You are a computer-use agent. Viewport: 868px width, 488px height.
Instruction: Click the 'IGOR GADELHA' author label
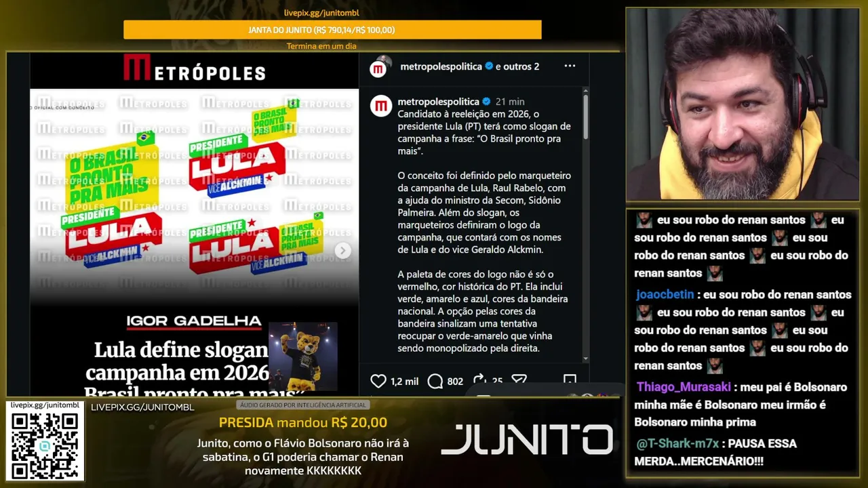point(194,321)
